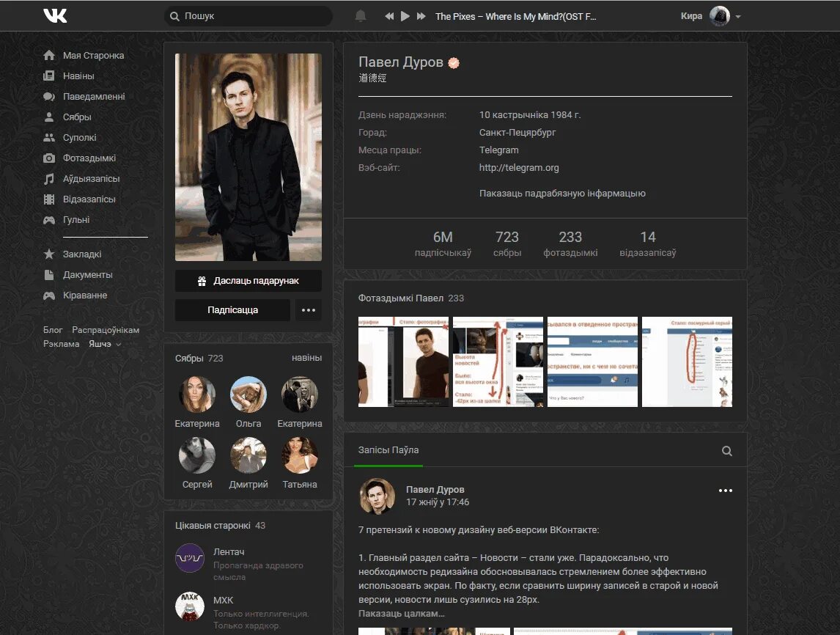Open the Аўдыязапісы music note icon
The height and width of the screenshot is (635, 840).
tap(49, 178)
